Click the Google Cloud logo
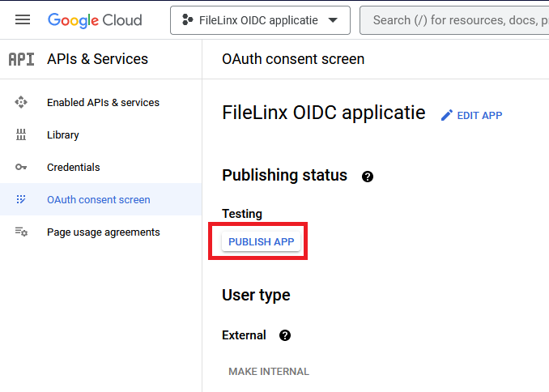The image size is (549, 392). pyautogui.click(x=95, y=20)
